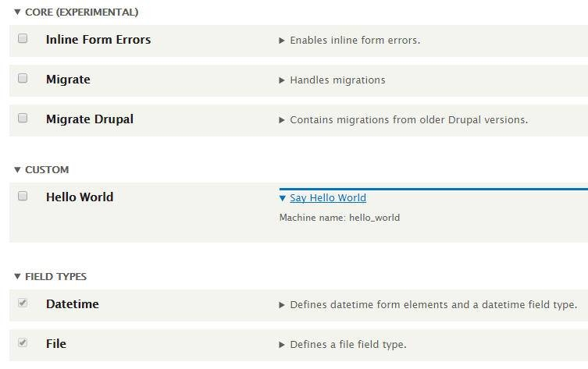588x369 pixels.
Task: Check the Migrate Drupal checkbox
Action: click(23, 118)
